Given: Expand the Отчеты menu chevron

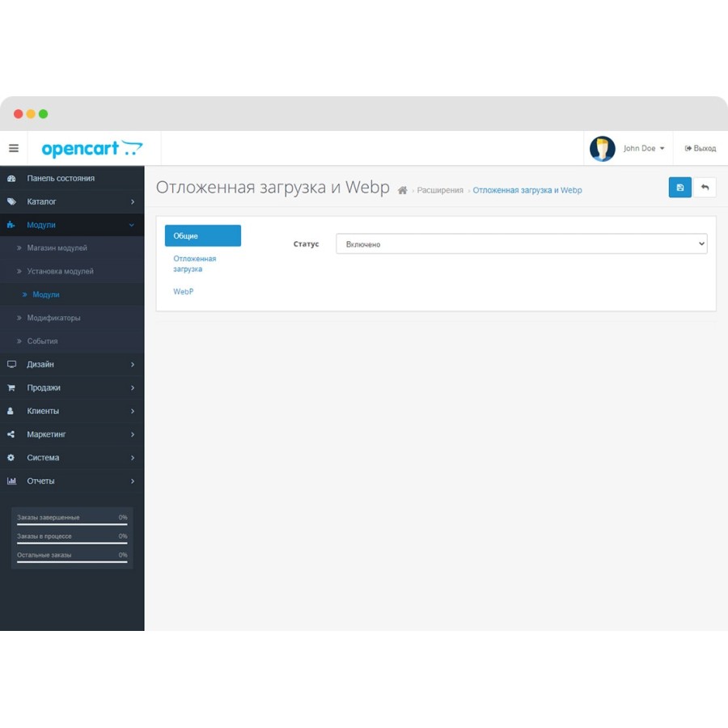Looking at the screenshot, I should click(x=133, y=481).
